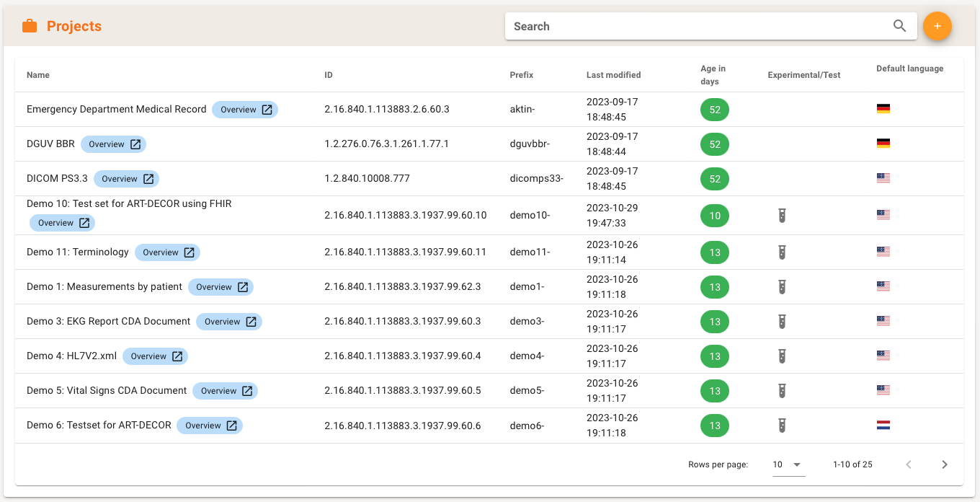Click the search magnifier icon
Screen dimensions: 980x502
pyautogui.click(x=899, y=26)
